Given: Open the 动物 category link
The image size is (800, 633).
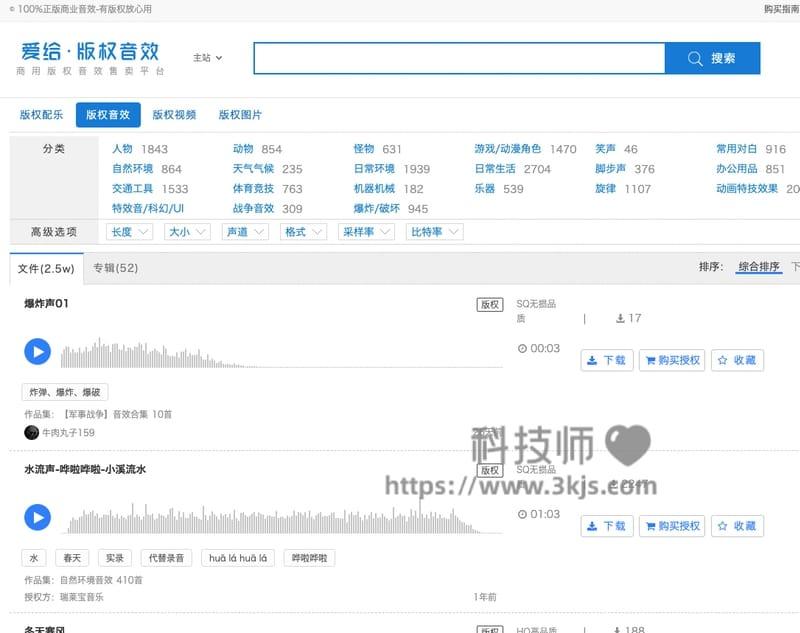Looking at the screenshot, I should pyautogui.click(x=243, y=149).
